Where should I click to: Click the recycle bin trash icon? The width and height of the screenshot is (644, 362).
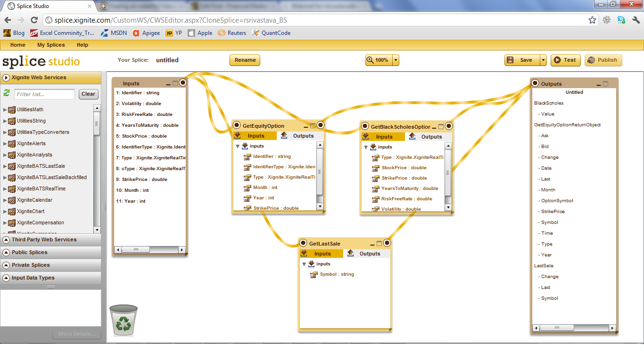(x=124, y=320)
